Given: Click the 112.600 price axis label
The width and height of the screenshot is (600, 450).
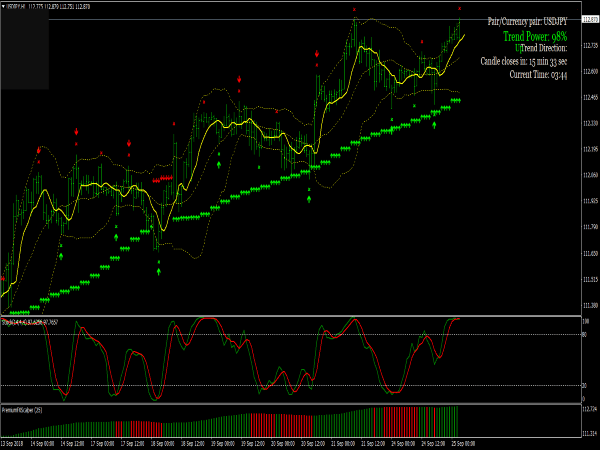Looking at the screenshot, I should coord(590,71).
